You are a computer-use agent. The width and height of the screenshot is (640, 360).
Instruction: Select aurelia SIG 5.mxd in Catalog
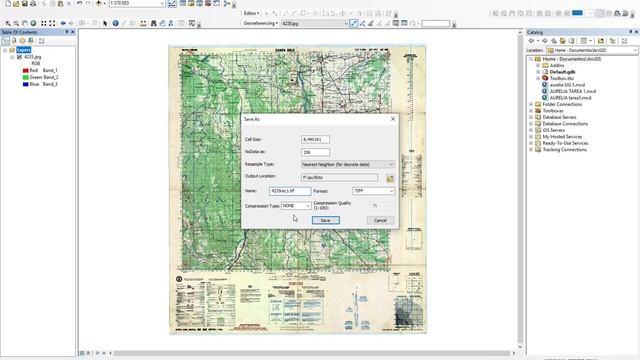567,85
